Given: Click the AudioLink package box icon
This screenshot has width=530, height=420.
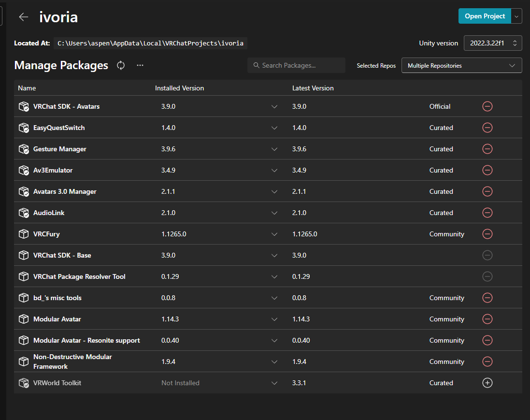Looking at the screenshot, I should pyautogui.click(x=24, y=213).
